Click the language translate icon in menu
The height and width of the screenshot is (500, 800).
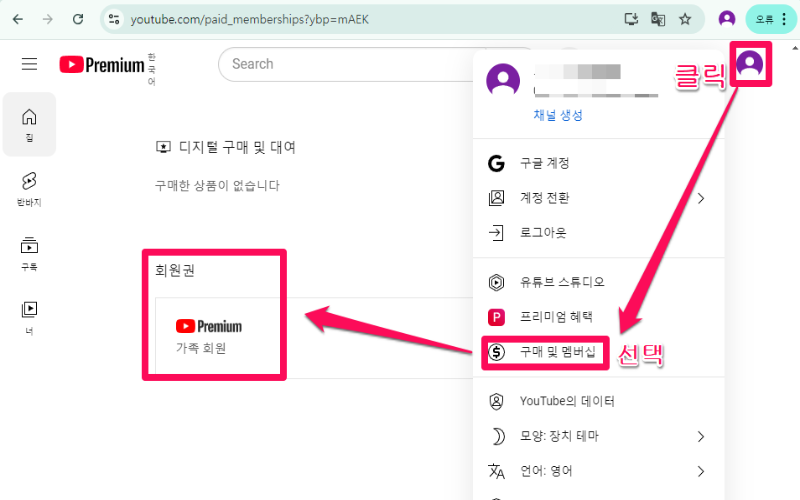click(496, 471)
